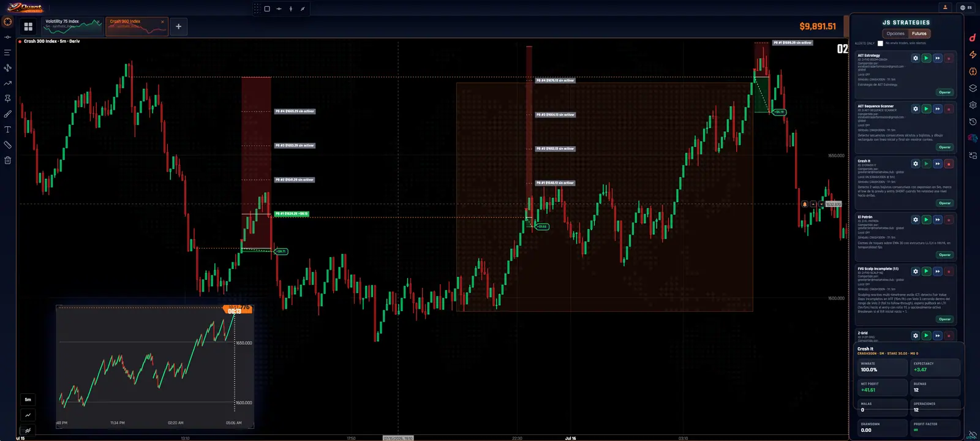Open the brain strategies sidebar icon

point(973,72)
